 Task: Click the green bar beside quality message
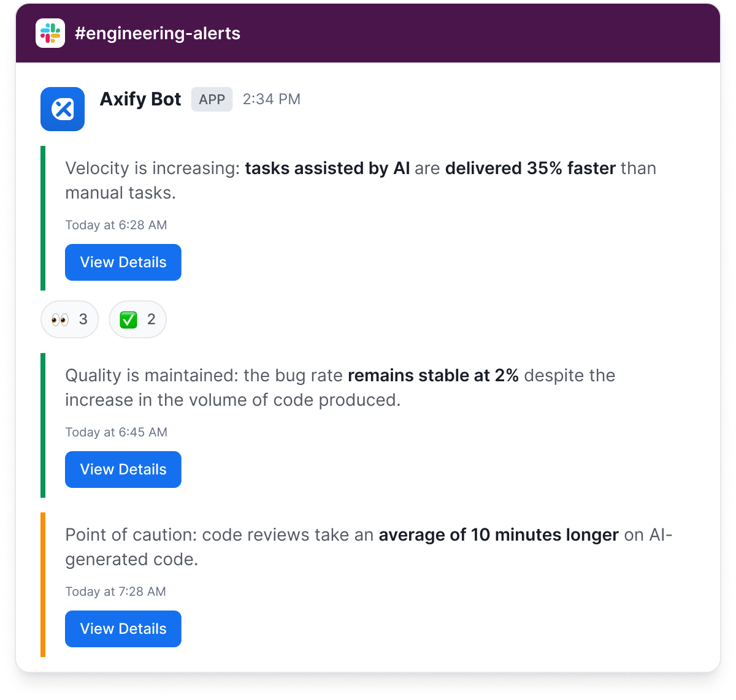(43, 426)
